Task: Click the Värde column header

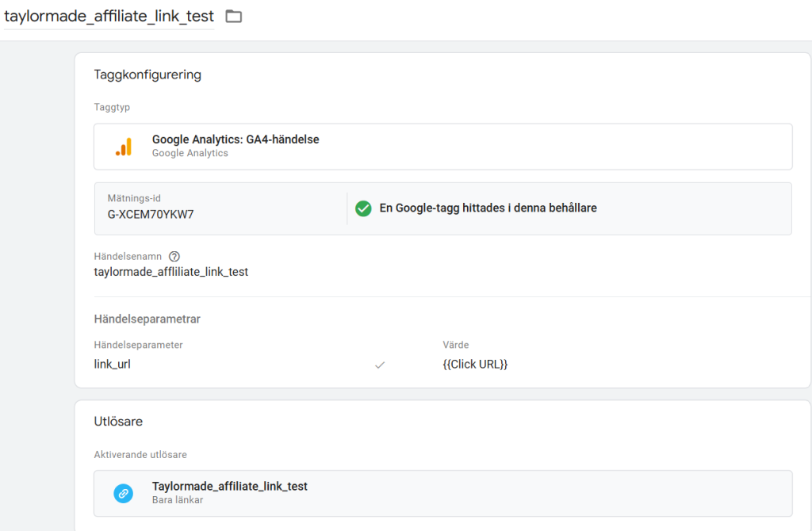Action: (456, 345)
